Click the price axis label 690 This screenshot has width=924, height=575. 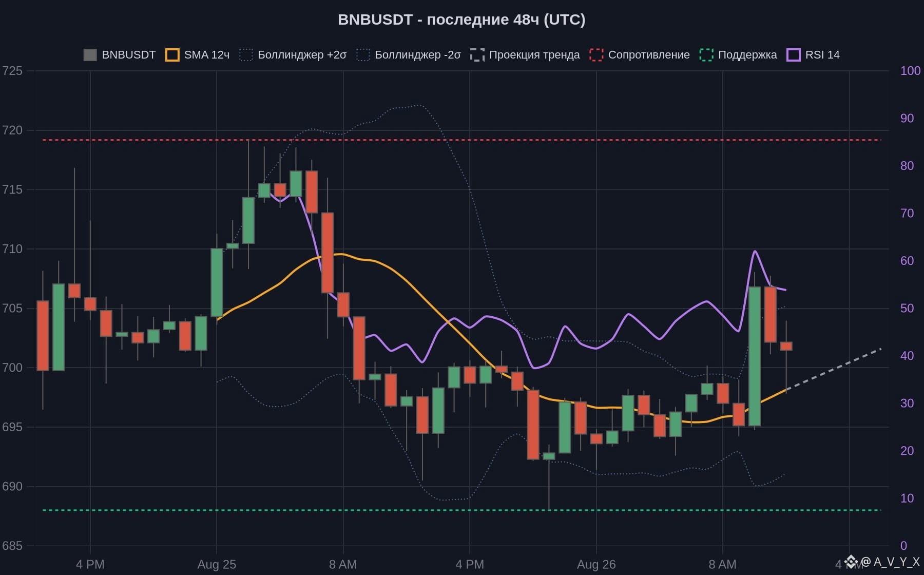coord(12,486)
